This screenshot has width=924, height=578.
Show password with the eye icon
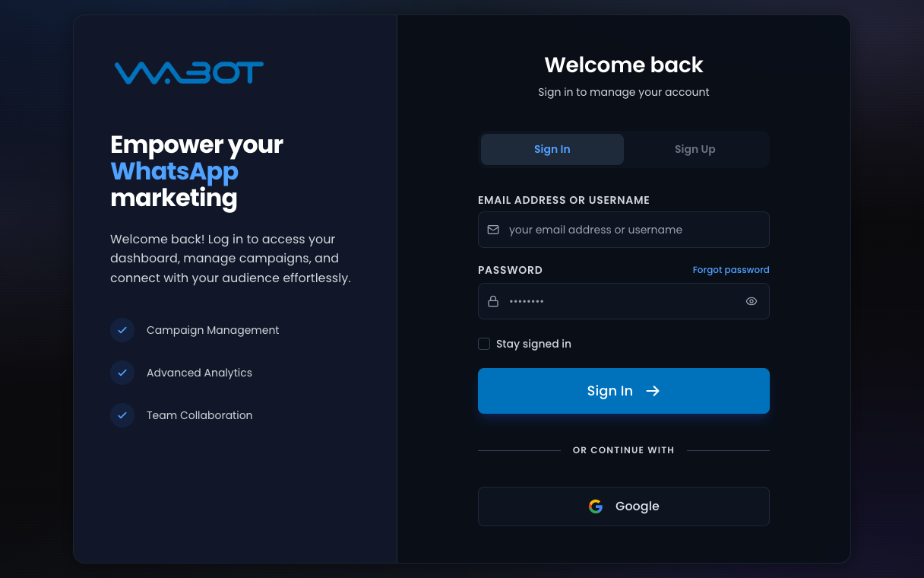752,301
